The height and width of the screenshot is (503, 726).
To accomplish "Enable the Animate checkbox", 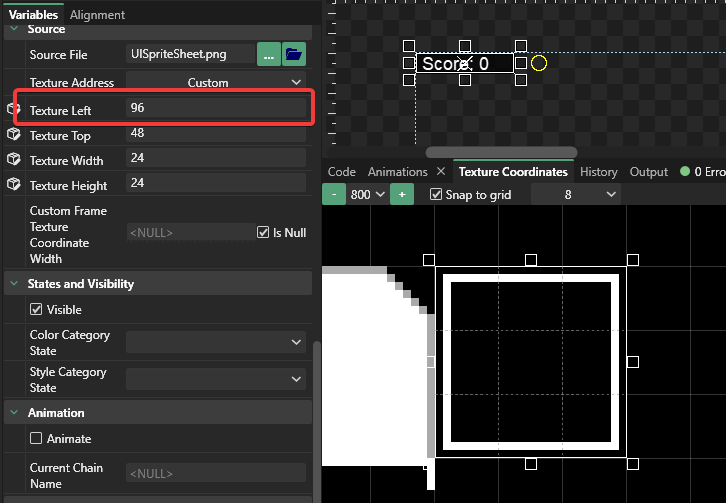I will pyautogui.click(x=36, y=438).
